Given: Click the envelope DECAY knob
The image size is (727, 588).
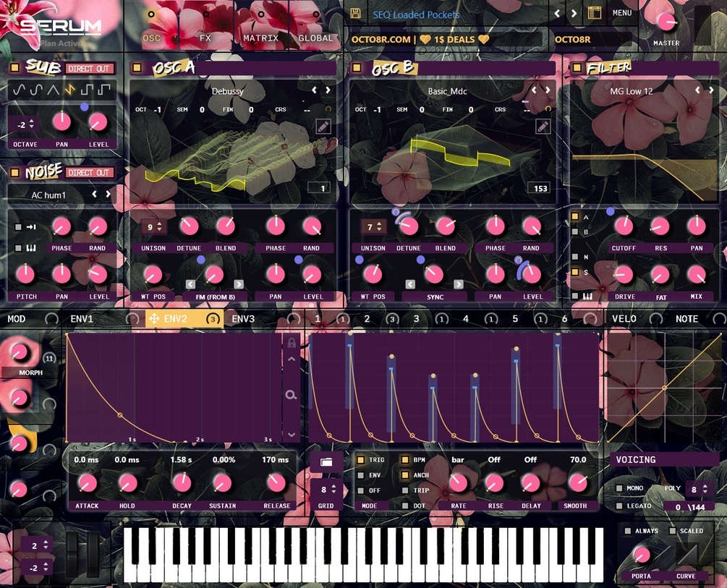Looking at the screenshot, I should click(182, 482).
